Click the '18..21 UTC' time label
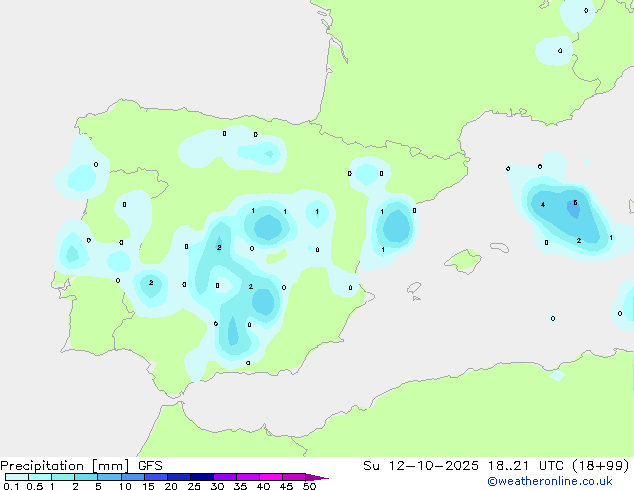Viewport: 634px width, 490px height. pyautogui.click(x=528, y=466)
